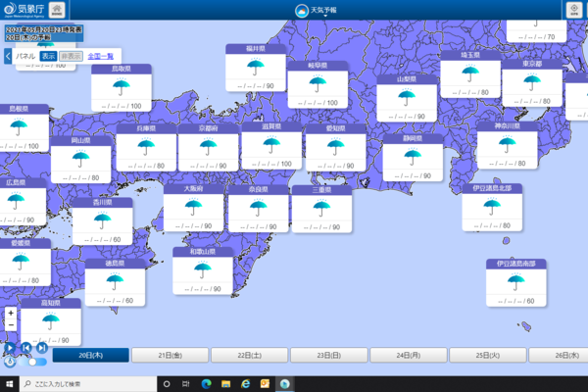Click the umbrella icon for 京都府
The width and height of the screenshot is (588, 392).
(208, 146)
